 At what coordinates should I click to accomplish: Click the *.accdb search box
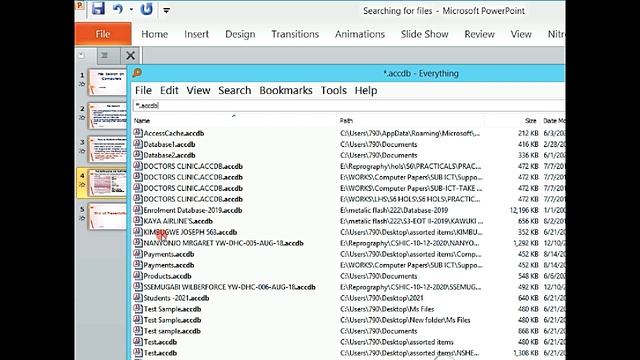coord(349,105)
